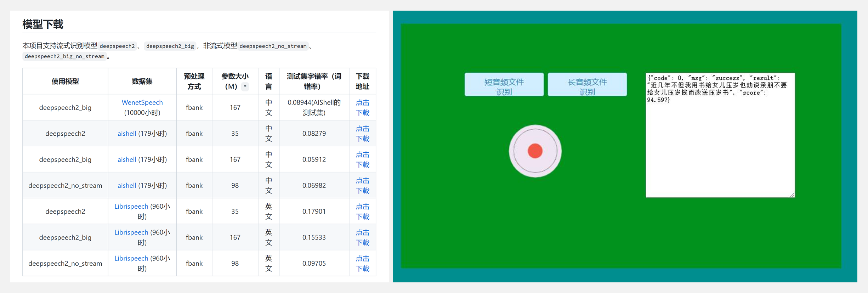This screenshot has height=293, width=868.
Task: Click 点击下载 in the 0.09705 row
Action: point(362,263)
